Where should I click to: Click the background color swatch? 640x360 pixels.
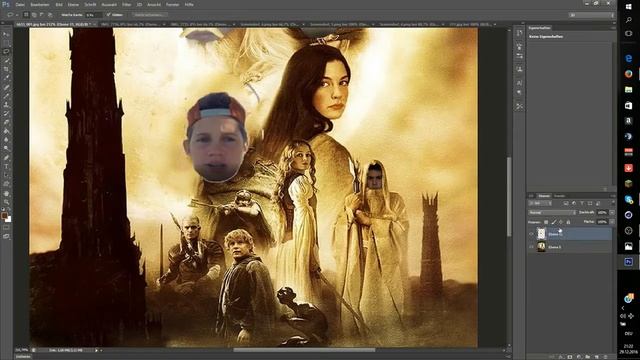9,220
